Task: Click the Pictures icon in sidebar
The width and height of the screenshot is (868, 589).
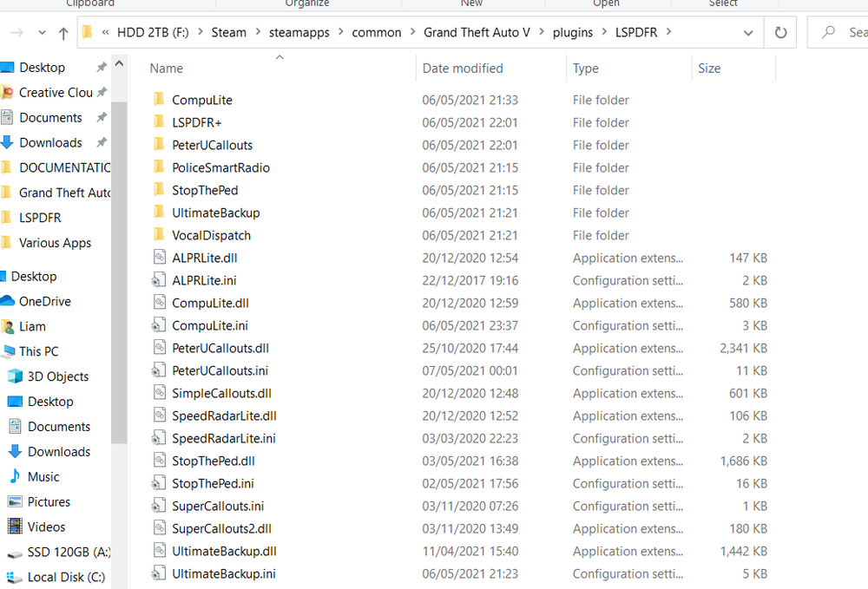Action: coord(15,501)
